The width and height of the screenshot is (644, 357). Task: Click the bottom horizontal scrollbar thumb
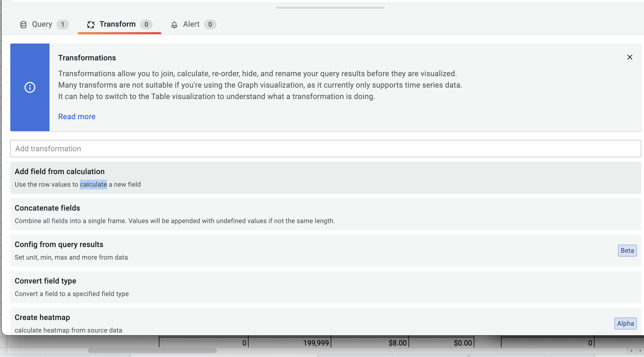pos(152,351)
